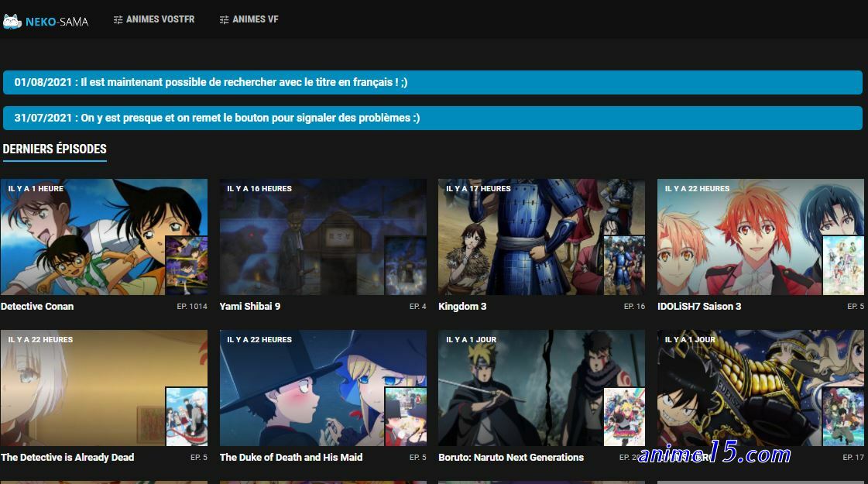Click the filter icon beside ANIMES VOSTFR
Viewport: 868px width, 484px height.
click(x=118, y=20)
